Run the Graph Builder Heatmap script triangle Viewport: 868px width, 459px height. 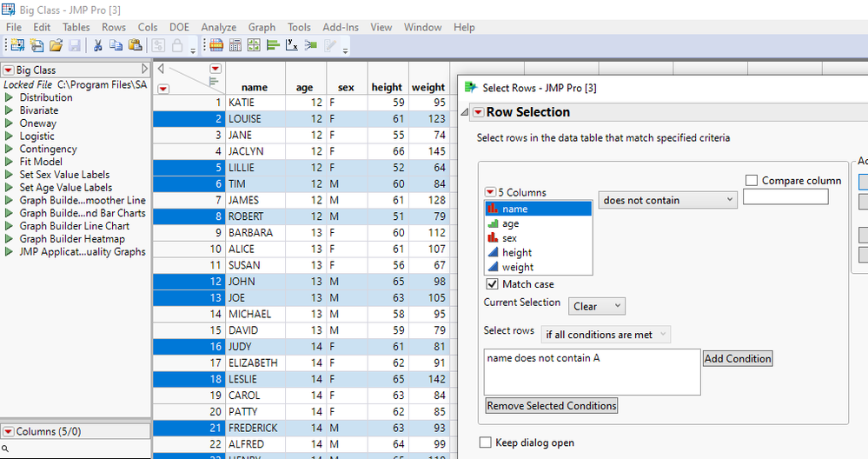click(x=9, y=239)
